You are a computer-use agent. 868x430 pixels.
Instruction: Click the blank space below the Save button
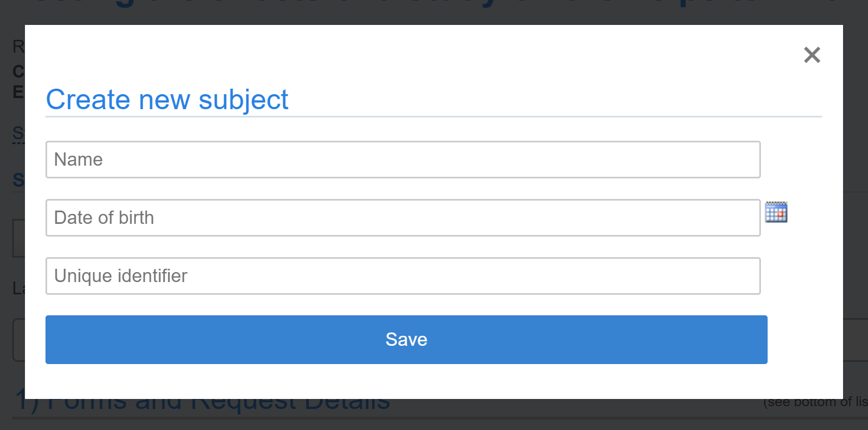click(406, 381)
